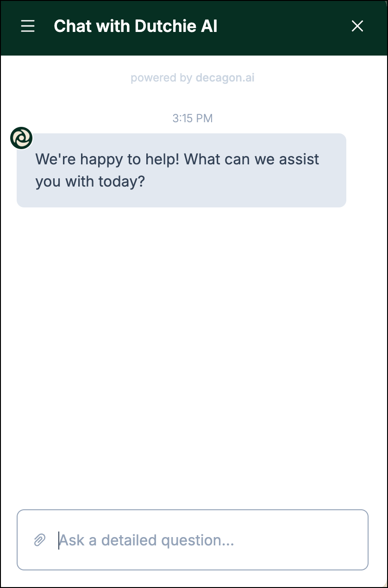The image size is (388, 588).
Task: Click the 'you with today?' message line
Action: (x=90, y=181)
